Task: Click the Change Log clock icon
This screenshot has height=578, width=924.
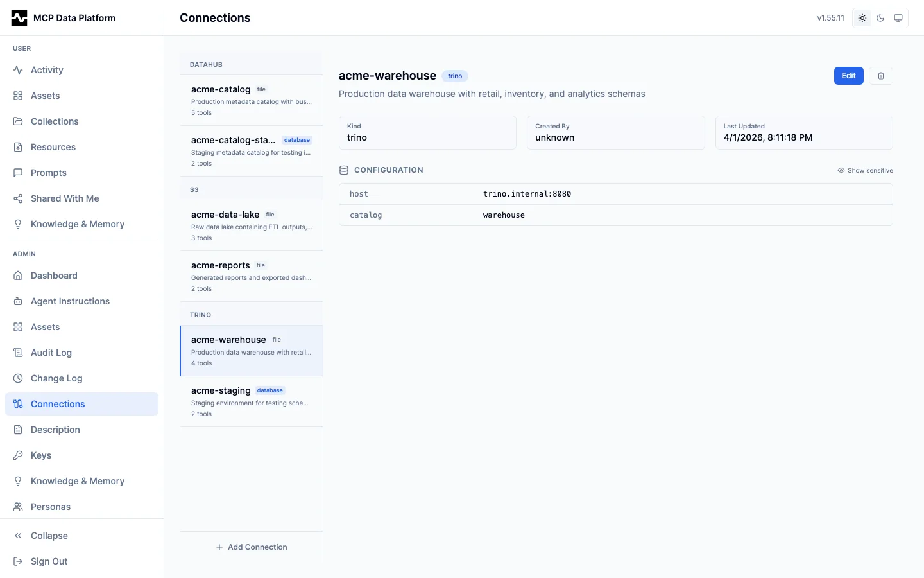Action: point(18,378)
